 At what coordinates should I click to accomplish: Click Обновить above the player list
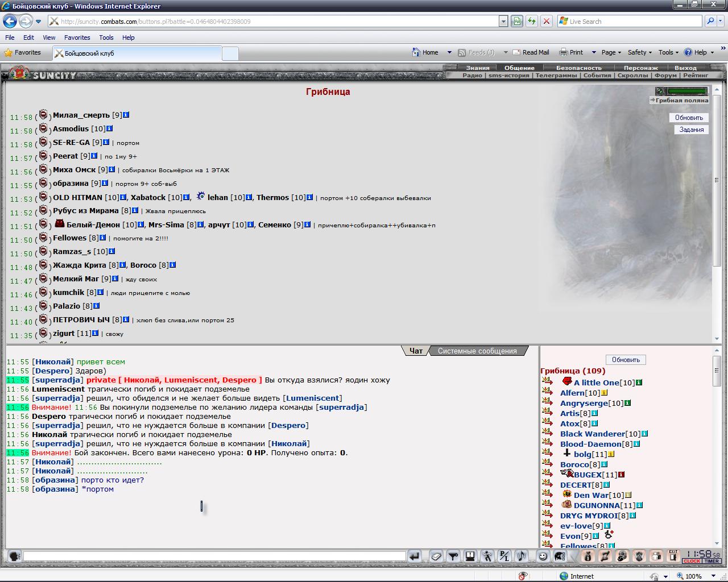(x=626, y=360)
